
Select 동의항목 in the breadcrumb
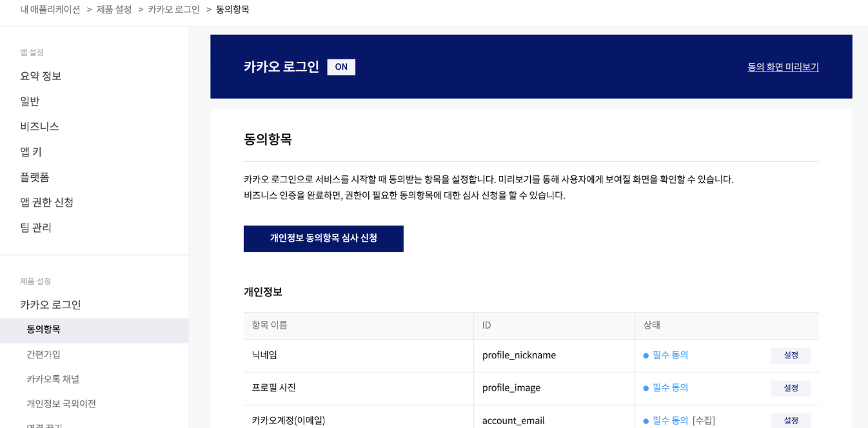pos(233,10)
